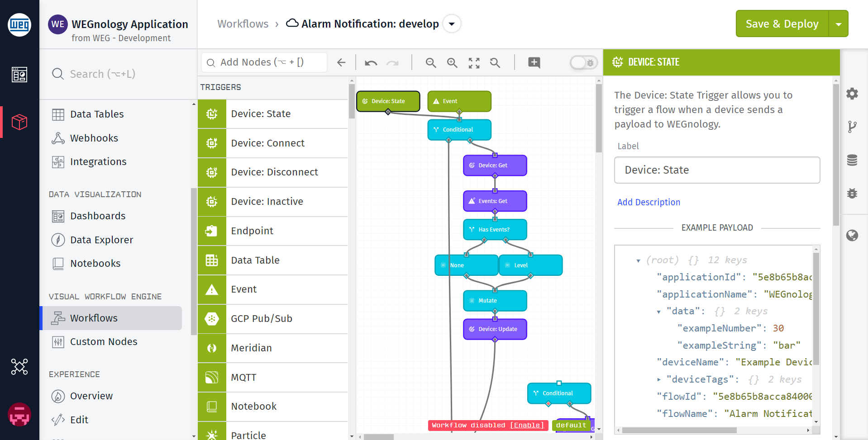
Task: Open Data Tables in sidebar
Action: pyautogui.click(x=97, y=114)
